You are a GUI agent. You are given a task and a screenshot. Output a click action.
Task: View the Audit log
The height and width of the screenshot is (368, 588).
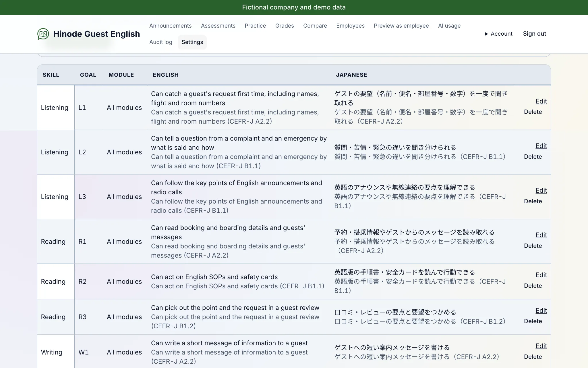tap(161, 42)
